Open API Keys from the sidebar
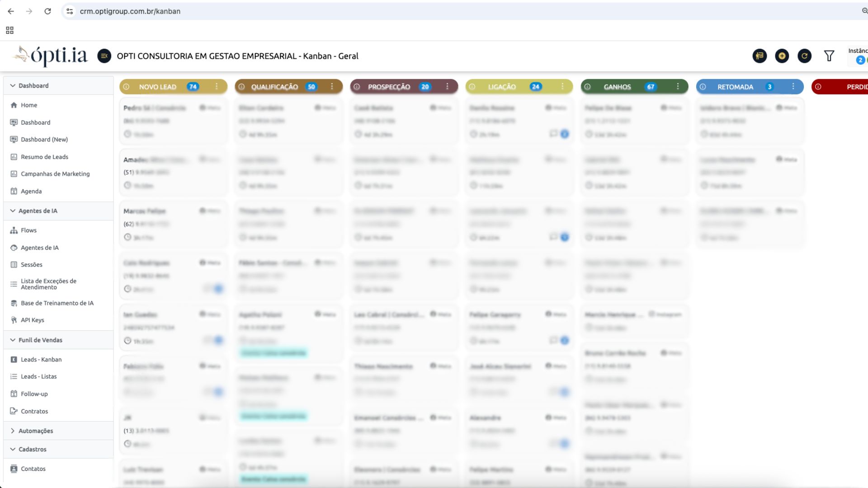868x488 pixels. click(32, 320)
